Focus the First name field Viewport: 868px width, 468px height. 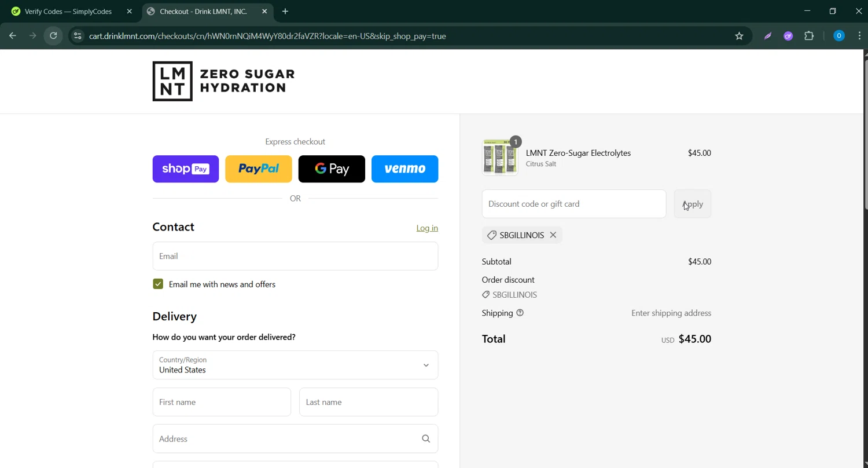pyautogui.click(x=222, y=402)
